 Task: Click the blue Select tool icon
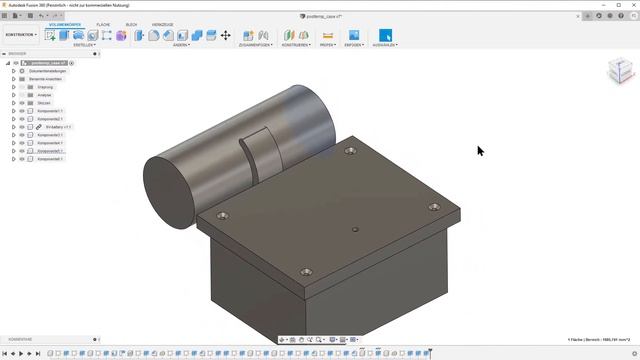coord(385,35)
